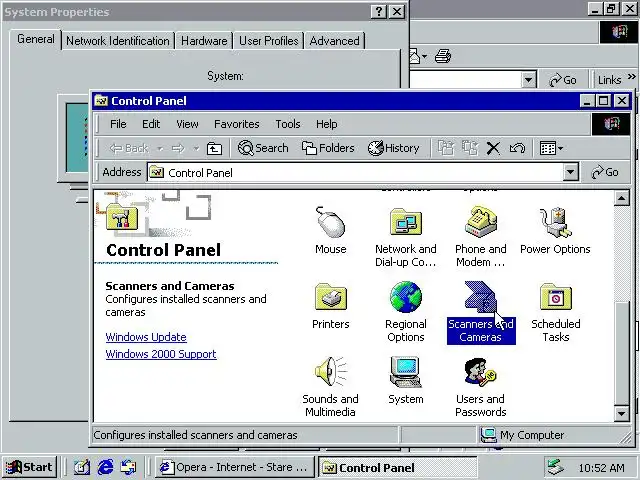Click scroll down arrow in Control Panel
The width and height of the screenshot is (640, 480).
(621, 414)
